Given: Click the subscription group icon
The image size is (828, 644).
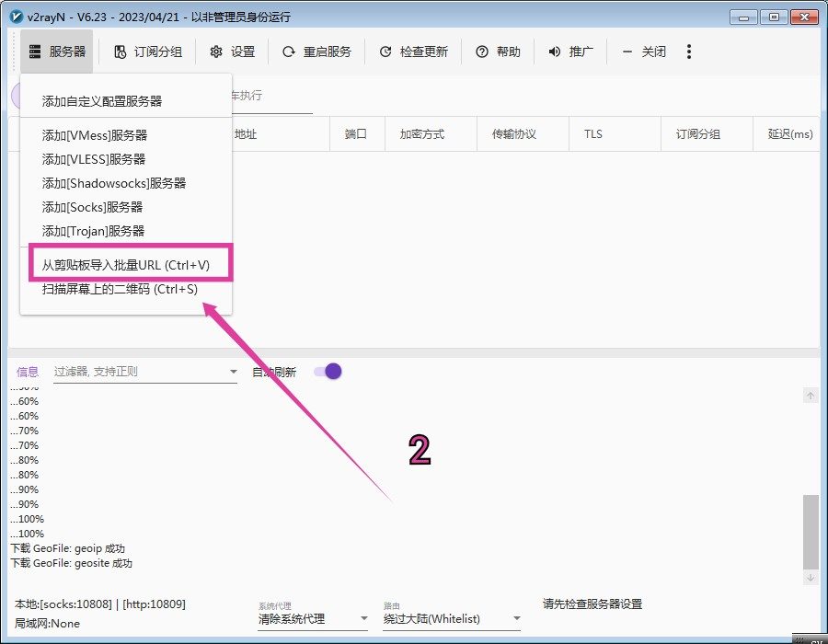Looking at the screenshot, I should 121,52.
